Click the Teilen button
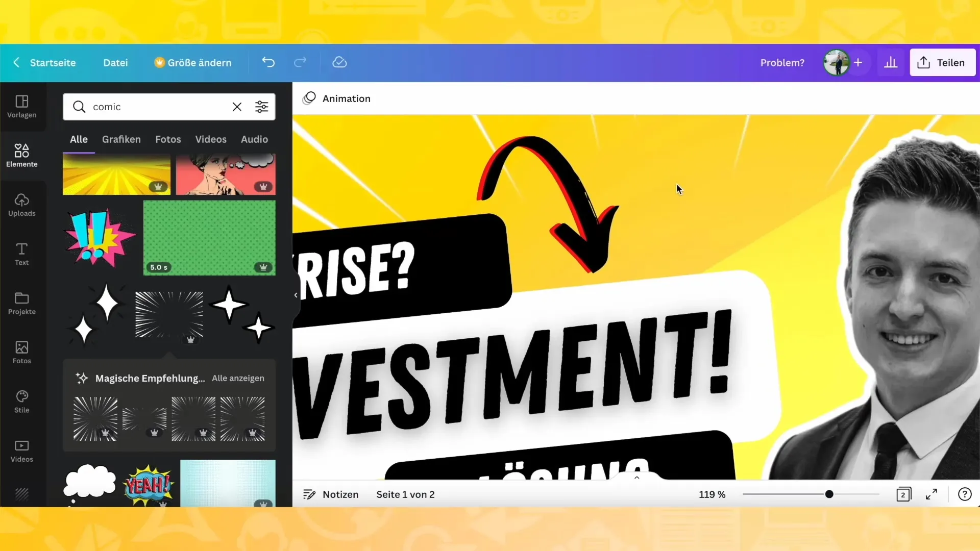 click(x=942, y=62)
